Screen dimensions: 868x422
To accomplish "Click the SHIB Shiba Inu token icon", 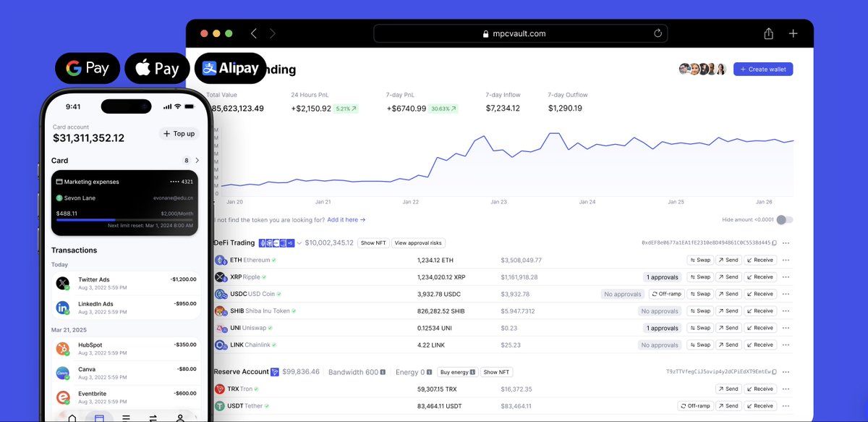I will pyautogui.click(x=220, y=311).
